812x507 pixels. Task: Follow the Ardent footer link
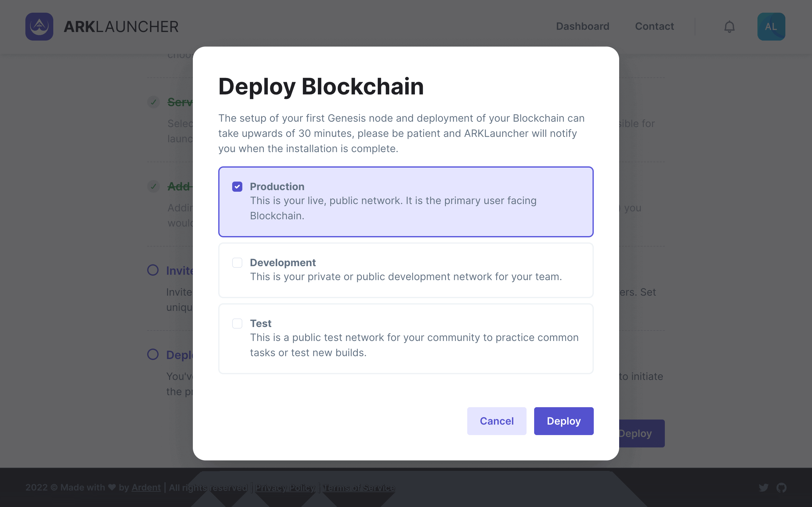[x=146, y=488]
